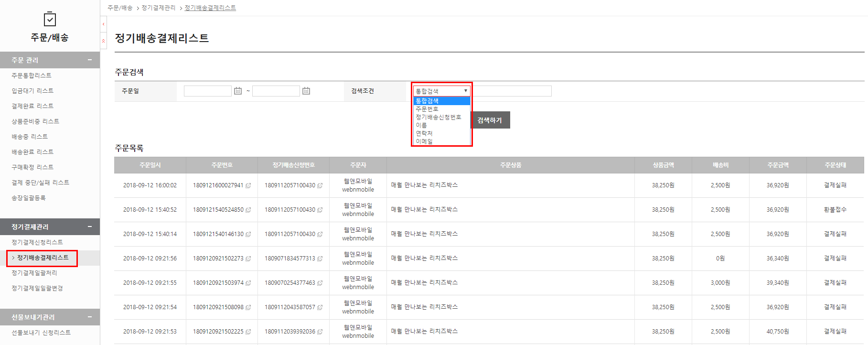Click the start date input field
This screenshot has width=868, height=345.
click(207, 91)
